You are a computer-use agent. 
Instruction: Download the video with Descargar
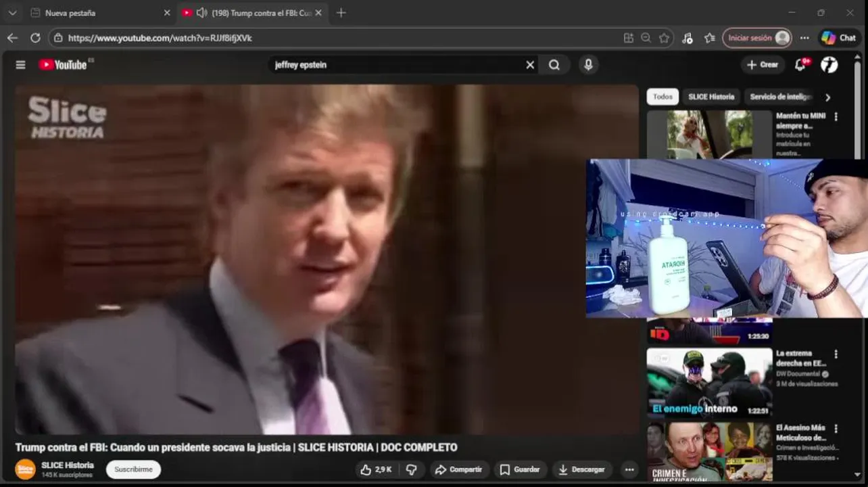pos(582,469)
